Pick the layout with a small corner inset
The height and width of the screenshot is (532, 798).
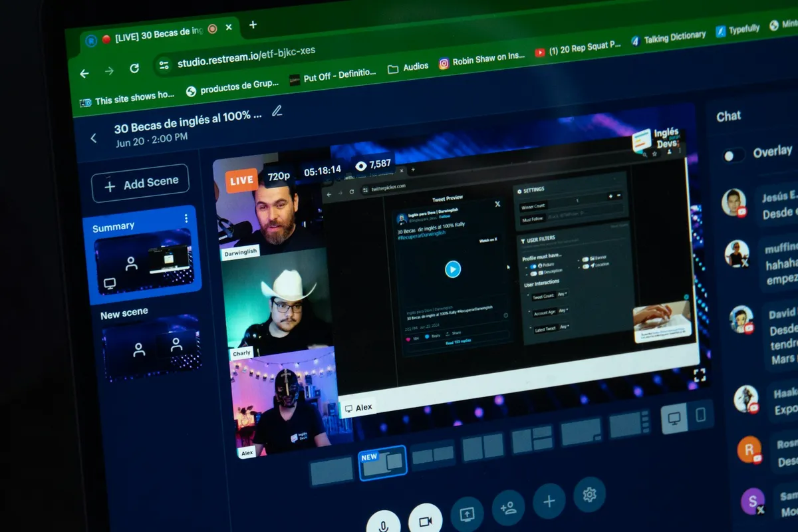point(581,432)
